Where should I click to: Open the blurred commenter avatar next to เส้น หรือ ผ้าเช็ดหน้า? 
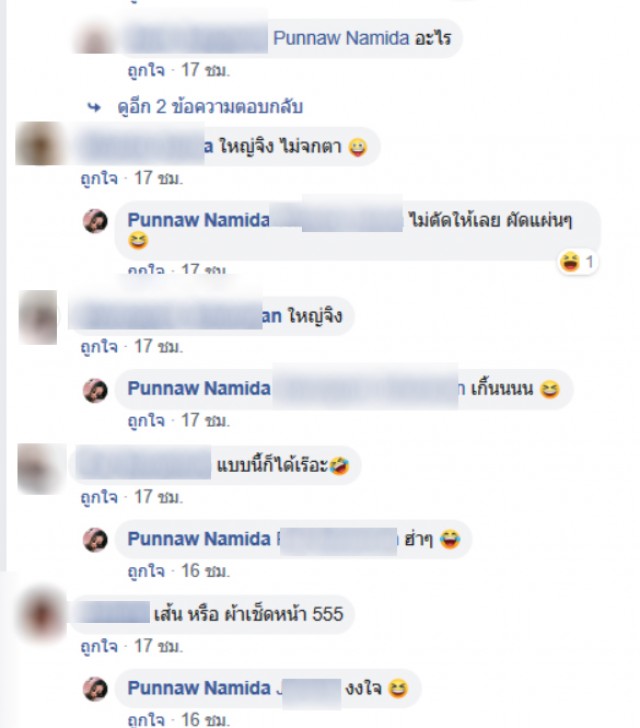(44, 616)
